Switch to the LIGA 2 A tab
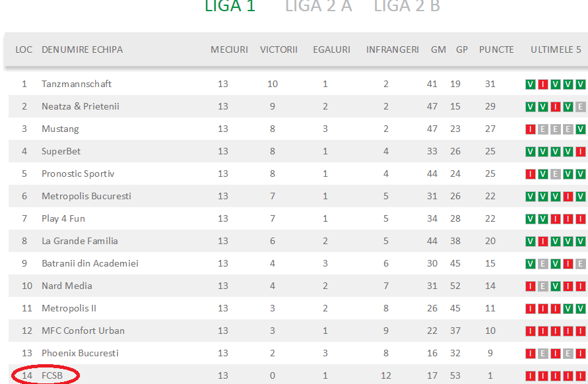Viewport: 588px width, 384px height. click(318, 7)
